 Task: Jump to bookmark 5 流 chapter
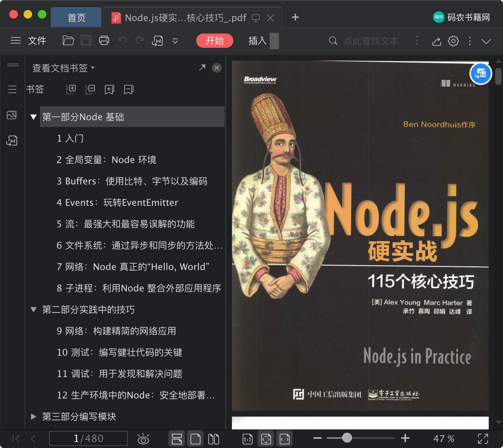126,224
